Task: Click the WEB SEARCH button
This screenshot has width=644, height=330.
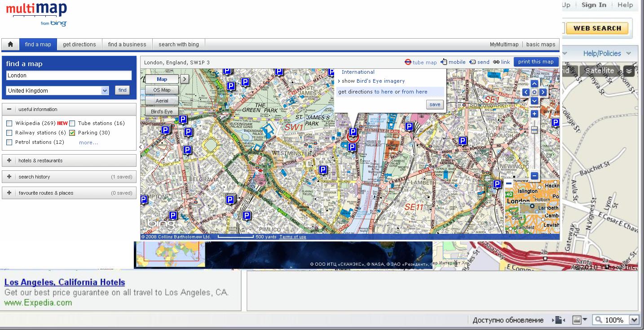Action: pos(597,28)
